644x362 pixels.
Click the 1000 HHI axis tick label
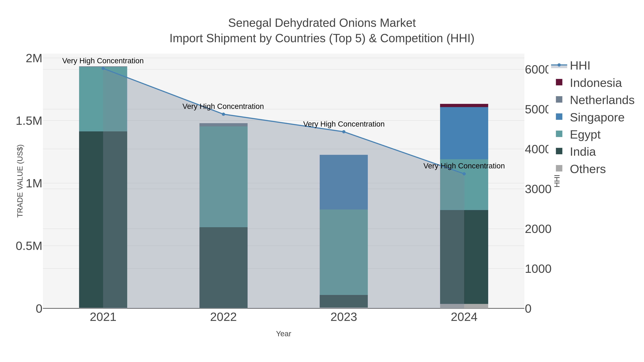point(538,269)
